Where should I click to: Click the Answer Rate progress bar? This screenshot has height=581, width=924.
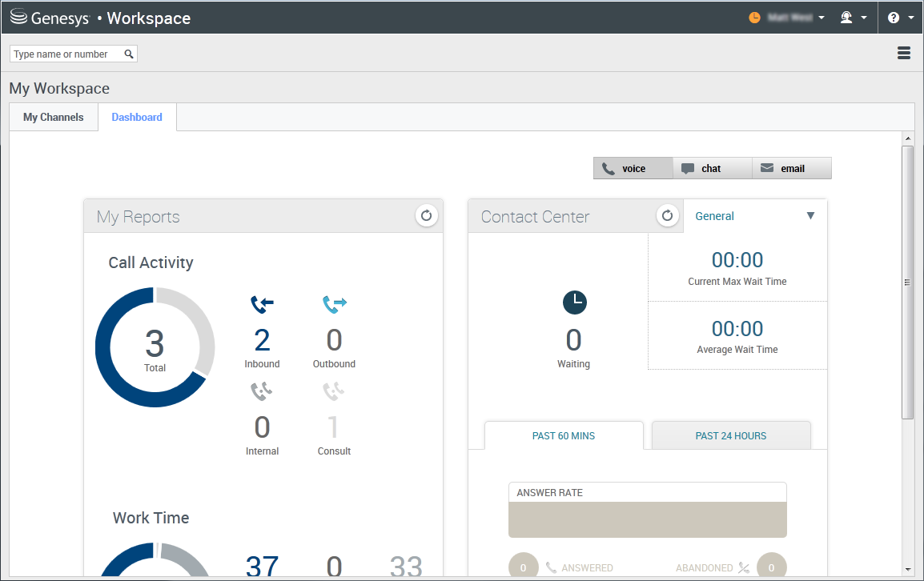click(647, 519)
